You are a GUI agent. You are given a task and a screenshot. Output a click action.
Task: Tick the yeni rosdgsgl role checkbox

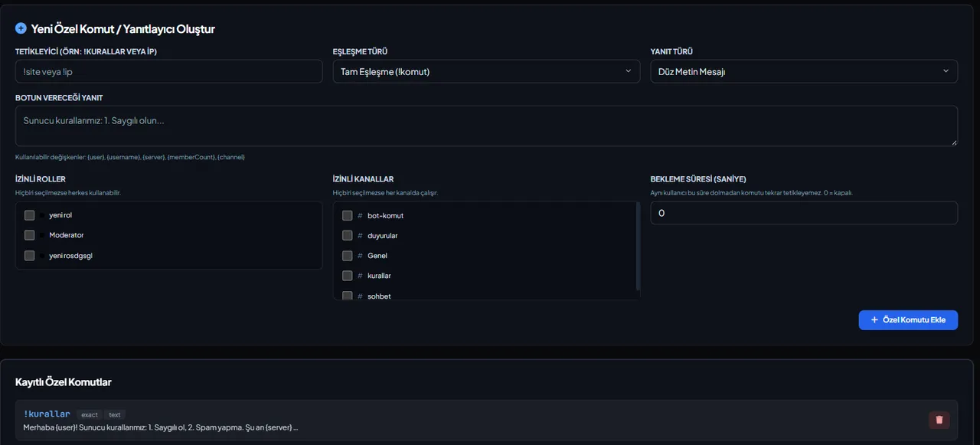pos(30,256)
